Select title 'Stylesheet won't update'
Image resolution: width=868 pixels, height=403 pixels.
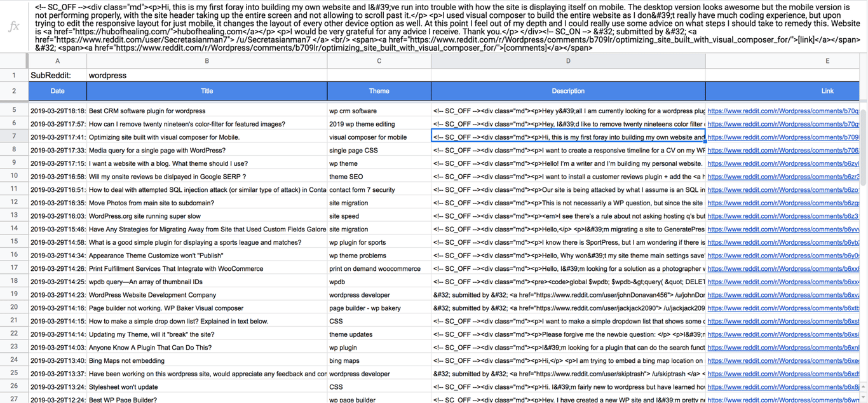[x=207, y=386]
